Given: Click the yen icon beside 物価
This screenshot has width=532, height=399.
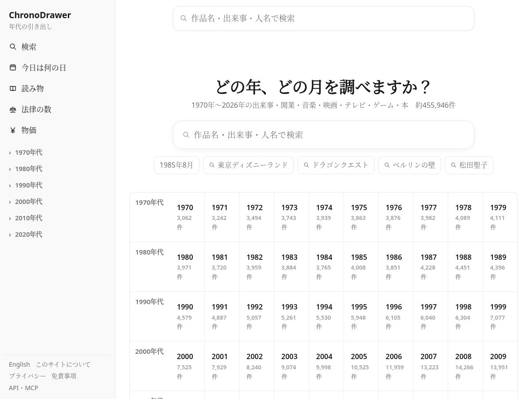Looking at the screenshot, I should 13,130.
